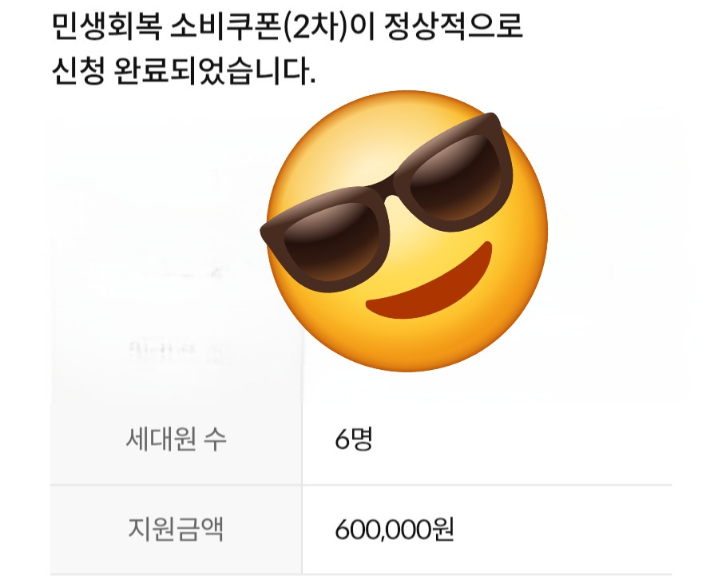The height and width of the screenshot is (588, 722).
Task: Click the 세대원 수 row label
Action: click(176, 439)
